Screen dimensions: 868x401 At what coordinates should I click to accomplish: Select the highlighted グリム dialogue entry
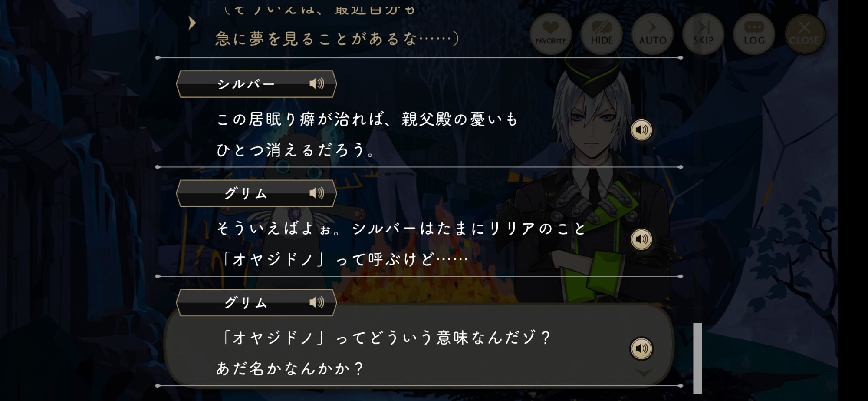[x=419, y=345]
